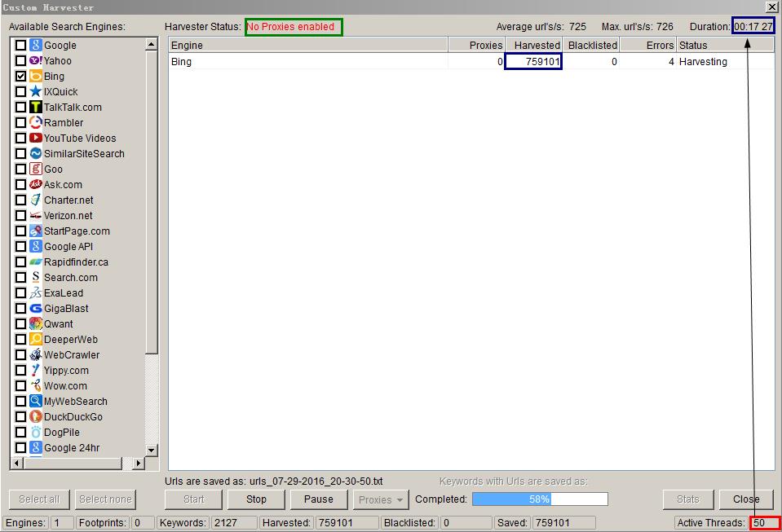Screen dimensions: 782x532
Task: Click the Bing engine icon
Action: (35, 76)
